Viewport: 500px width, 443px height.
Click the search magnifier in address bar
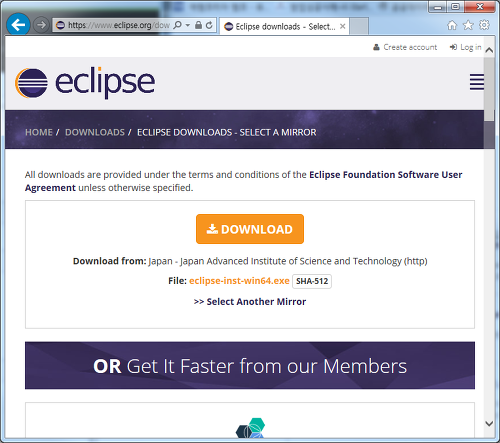[178, 25]
